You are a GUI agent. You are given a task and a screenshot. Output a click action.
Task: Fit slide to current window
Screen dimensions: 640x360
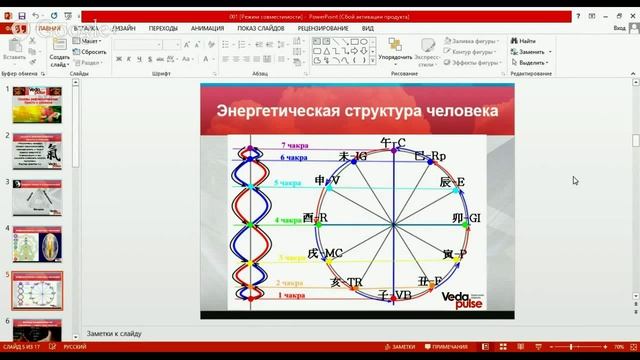click(x=633, y=347)
